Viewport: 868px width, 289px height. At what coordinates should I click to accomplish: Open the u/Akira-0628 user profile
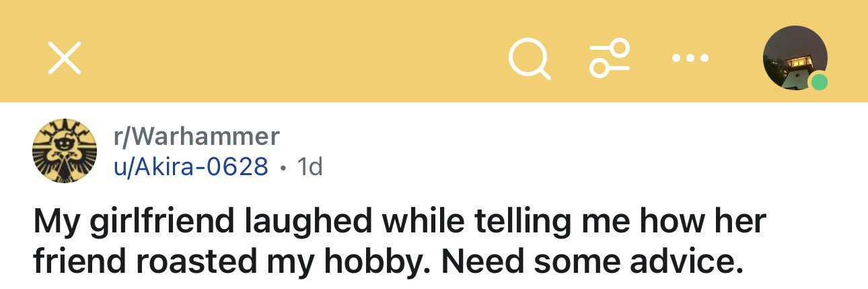pyautogui.click(x=191, y=166)
